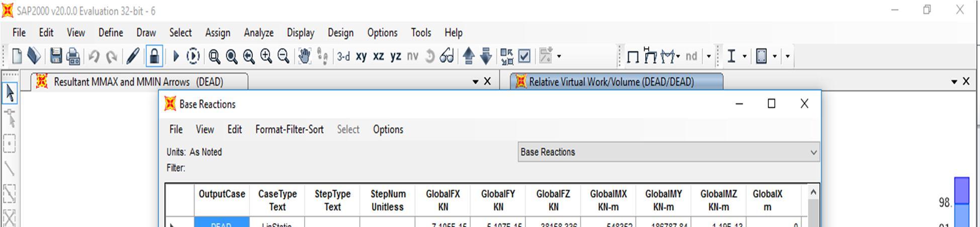Print graphics with the printer icon
980x227 pixels.
(73, 56)
